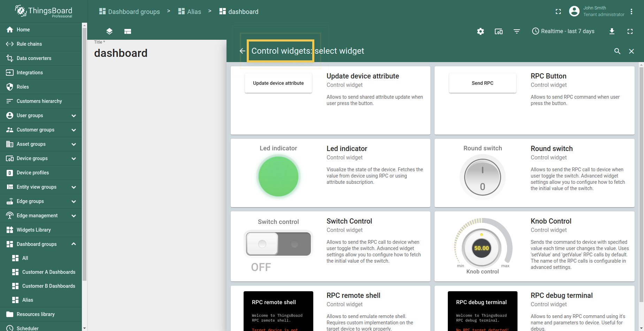Viewport: 644px width, 331px height.
Task: Click Edge management antenna icon
Action: point(10,216)
